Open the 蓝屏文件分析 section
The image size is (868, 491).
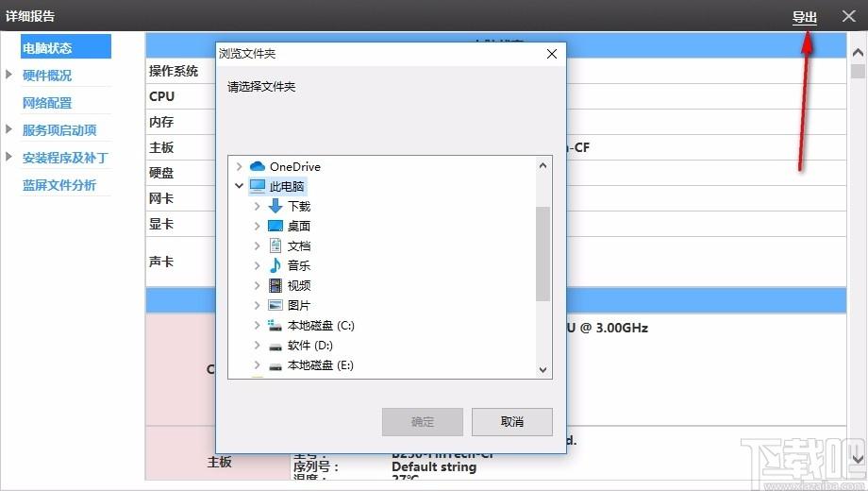(x=59, y=185)
